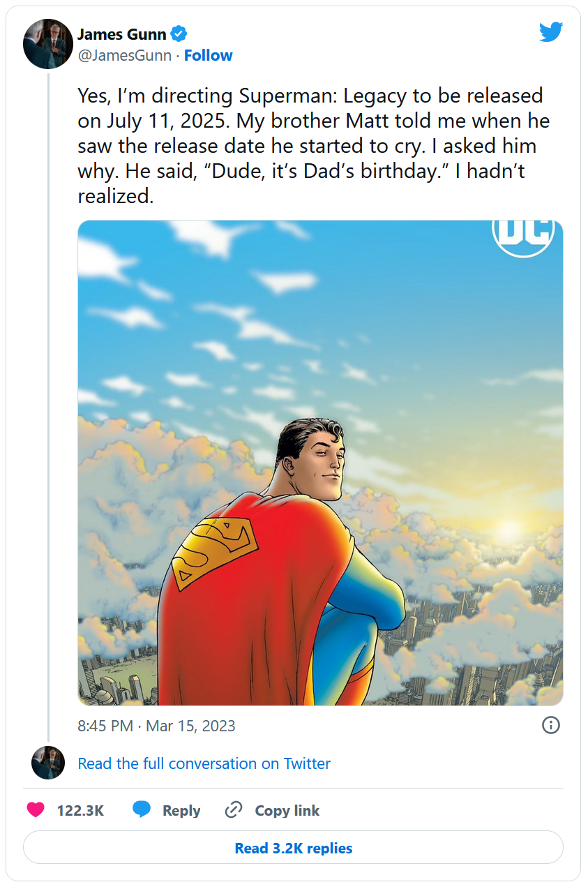Viewport: 588px width, 889px height.
Task: Read the full conversation on Twitter
Action: point(204,763)
